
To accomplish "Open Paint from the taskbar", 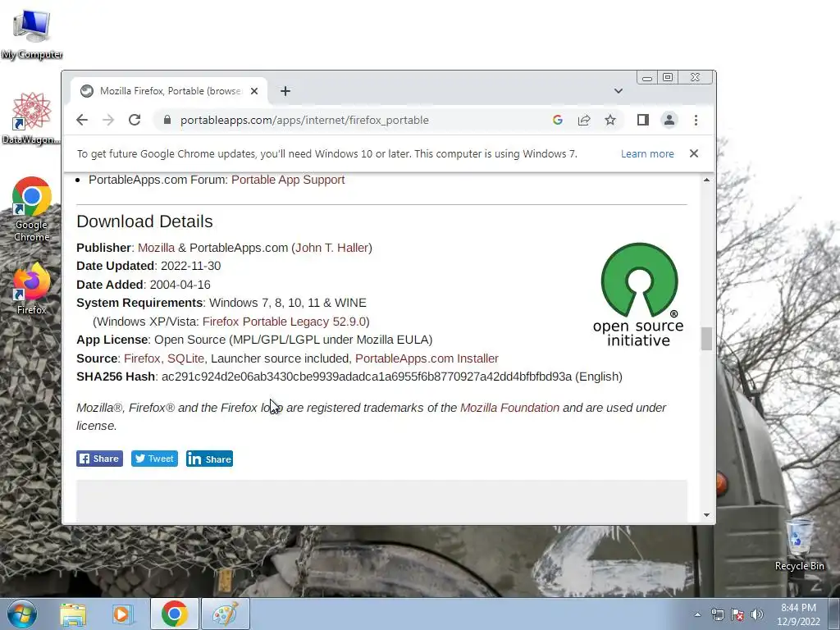I will 225,614.
